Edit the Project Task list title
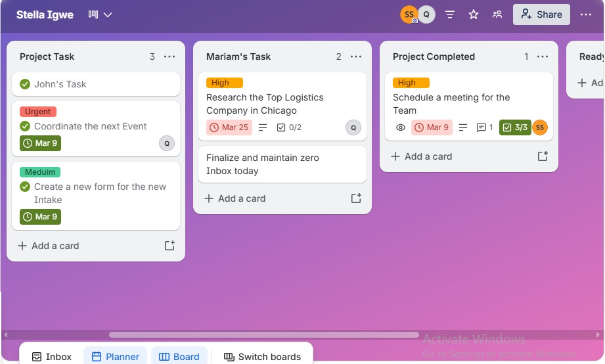 tap(47, 57)
